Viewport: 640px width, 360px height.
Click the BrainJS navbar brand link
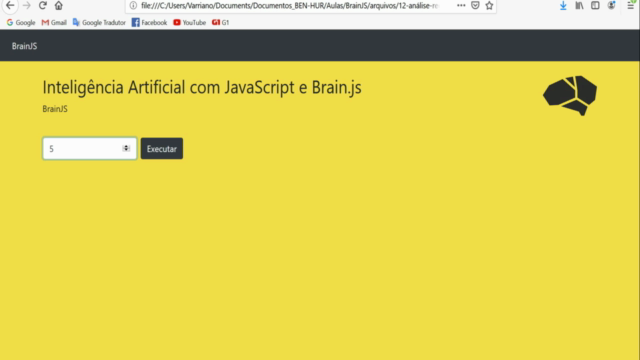pyautogui.click(x=24, y=46)
